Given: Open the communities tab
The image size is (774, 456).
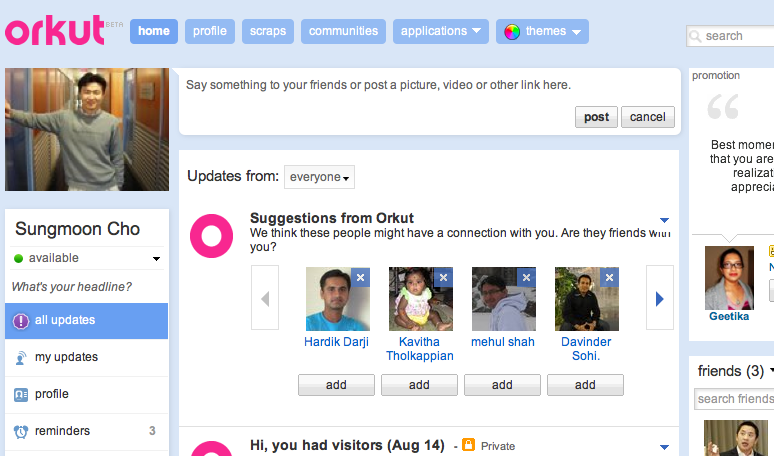Looking at the screenshot, I should pyautogui.click(x=343, y=31).
